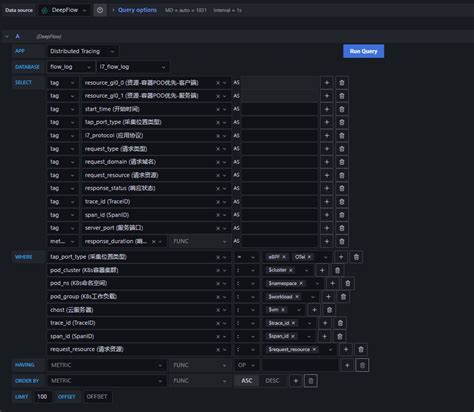Open the data source help icon beside DeepFlow

(100, 10)
